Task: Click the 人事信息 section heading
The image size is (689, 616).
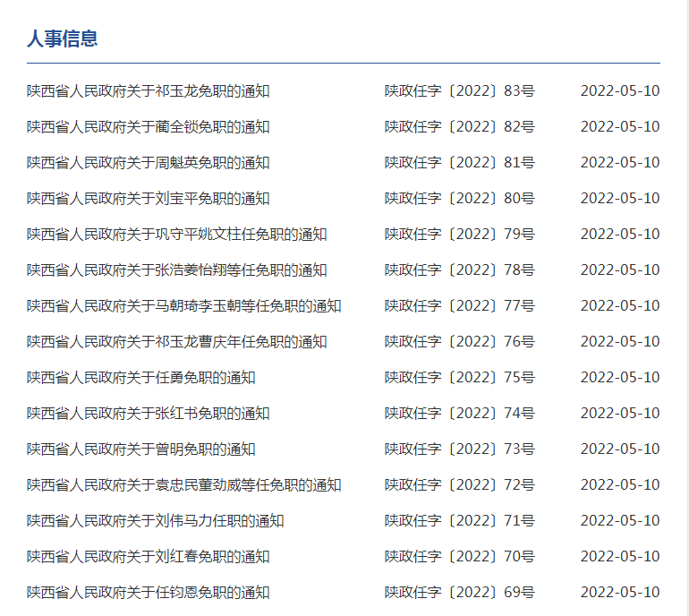Action: pos(62,38)
